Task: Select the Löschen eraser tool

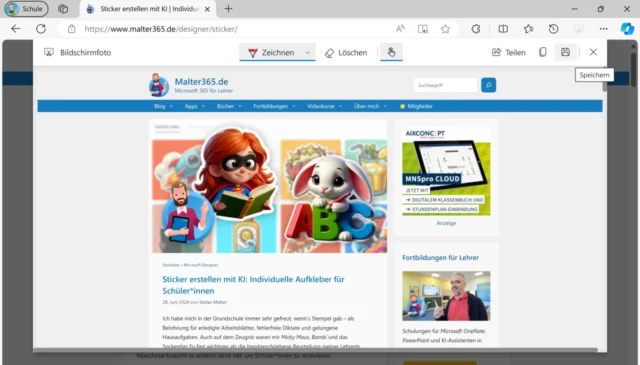Action: tap(346, 53)
